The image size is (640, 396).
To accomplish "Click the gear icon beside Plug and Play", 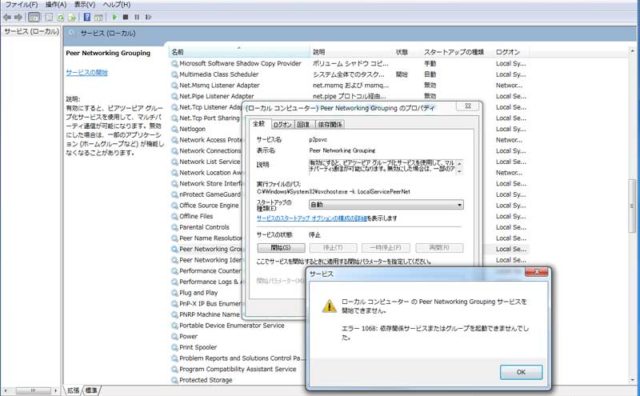I will tap(175, 293).
